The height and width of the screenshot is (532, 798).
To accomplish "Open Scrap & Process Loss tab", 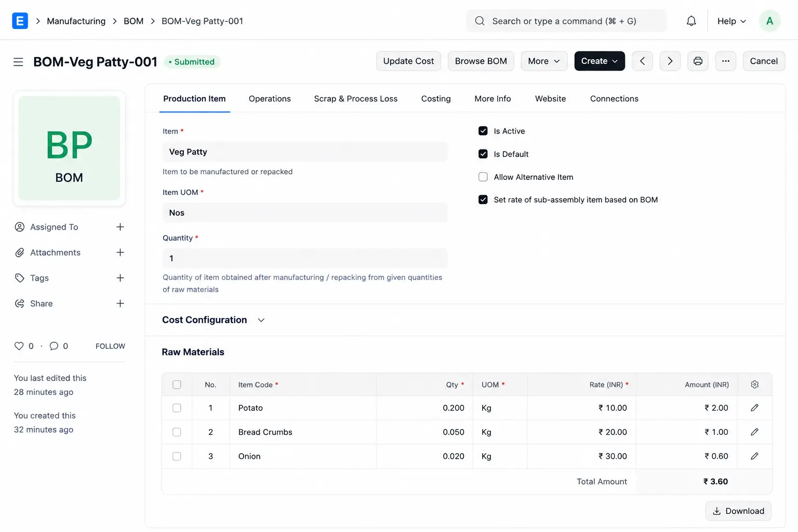I will 355,99.
